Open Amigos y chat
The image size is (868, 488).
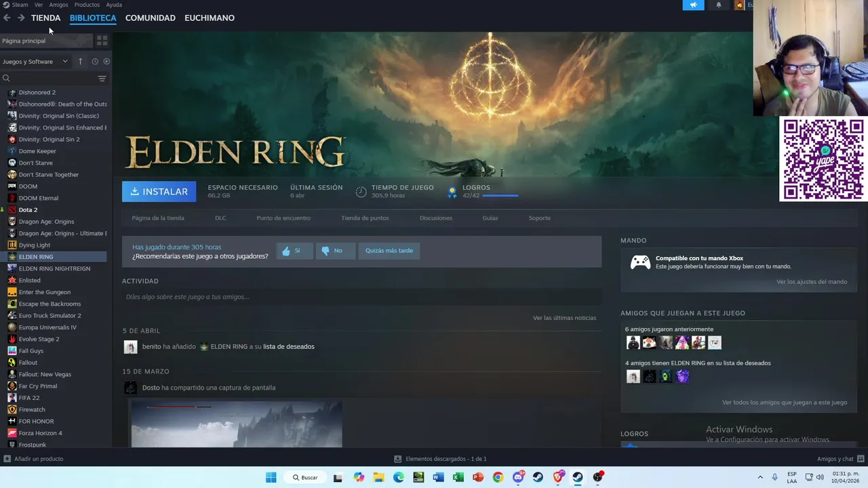point(840,459)
